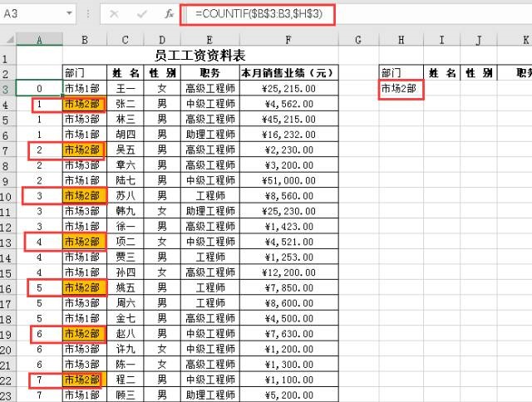Expand the Name Box dropdown arrow
Viewport: 532px width, 402px height.
coord(69,13)
